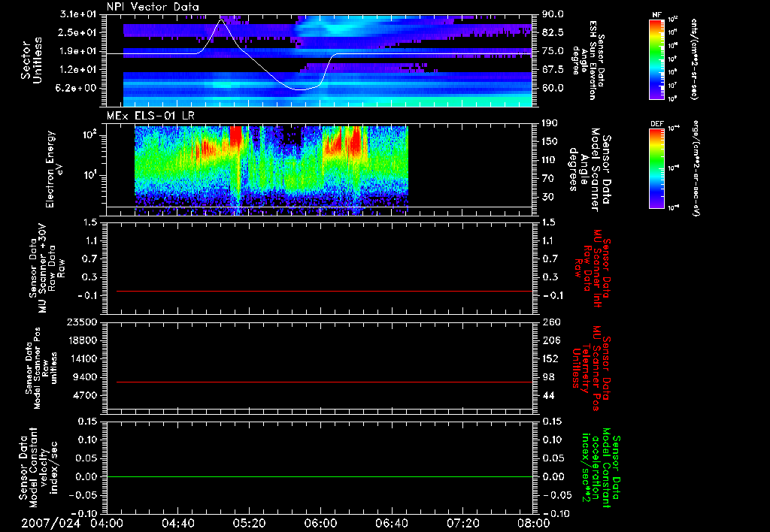Click the white sun elevation curve peak
The image size is (770, 532).
coord(221,20)
